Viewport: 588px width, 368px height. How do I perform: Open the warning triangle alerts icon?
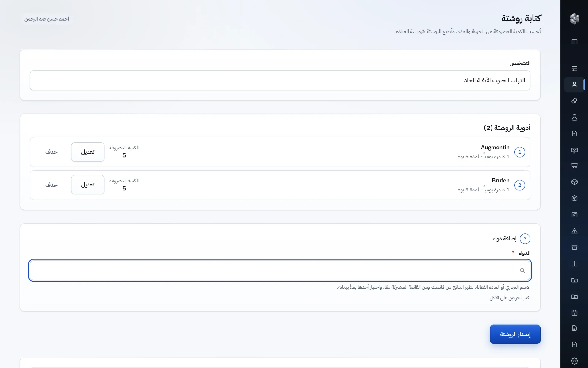click(x=574, y=231)
